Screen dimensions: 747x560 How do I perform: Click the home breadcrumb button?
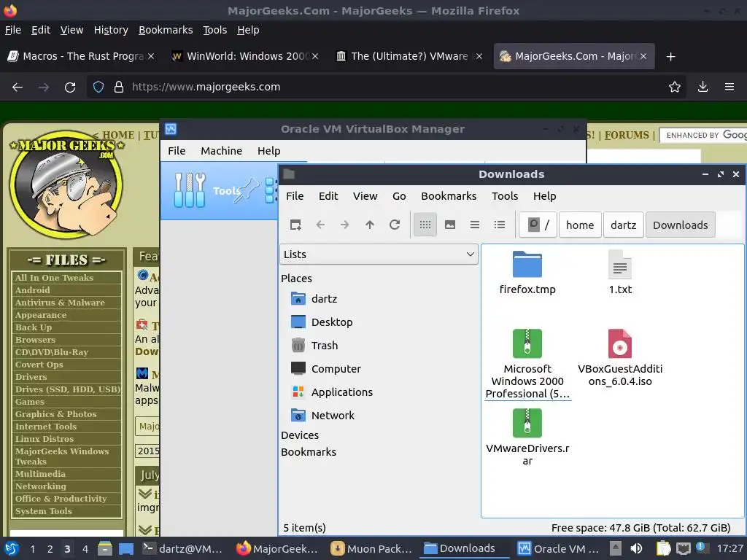(x=580, y=225)
